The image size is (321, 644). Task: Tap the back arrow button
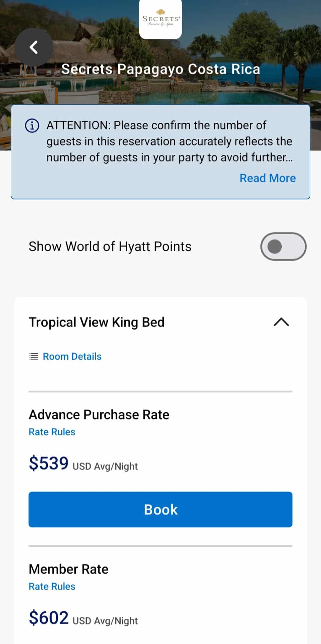tap(34, 47)
